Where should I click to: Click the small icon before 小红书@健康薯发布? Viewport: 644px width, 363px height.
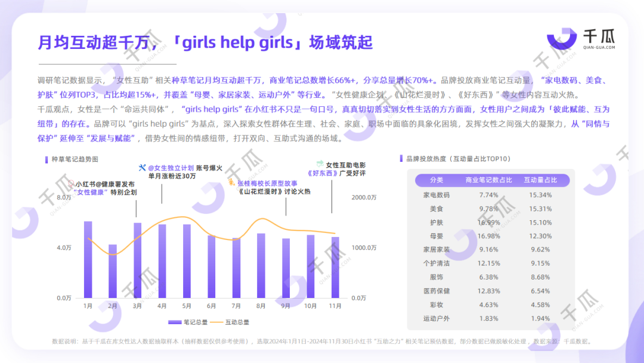[x=71, y=184]
